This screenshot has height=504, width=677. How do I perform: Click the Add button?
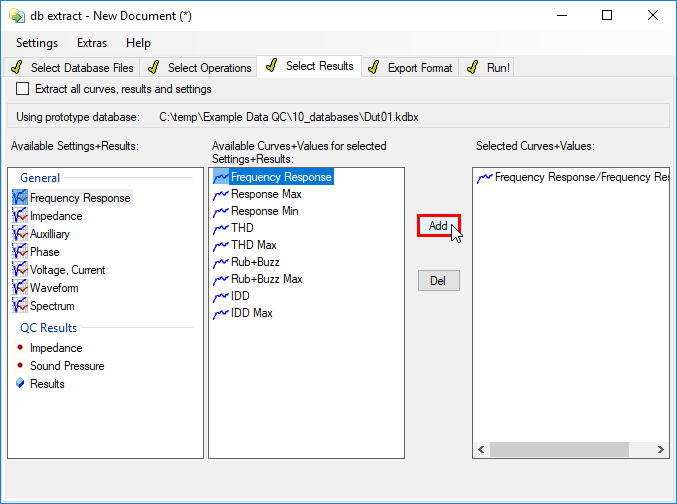439,225
